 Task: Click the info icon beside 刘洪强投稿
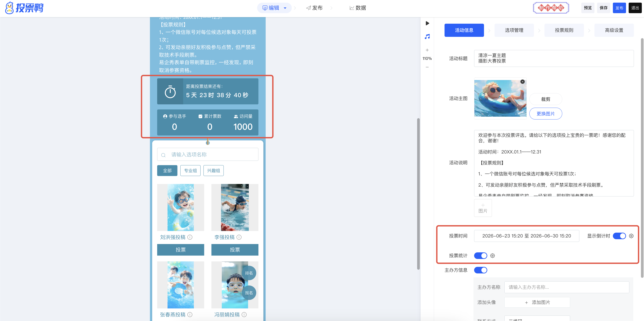pos(190,237)
